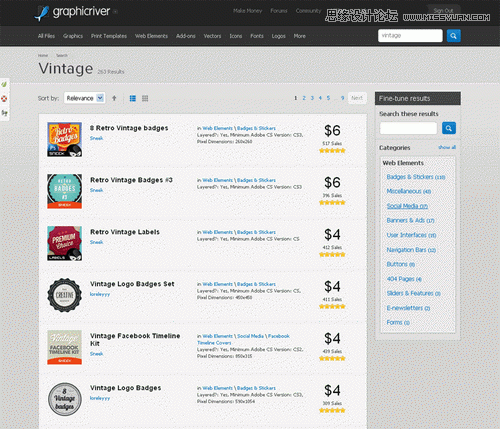Open the Logos menu
This screenshot has width=500, height=429.
(x=279, y=36)
